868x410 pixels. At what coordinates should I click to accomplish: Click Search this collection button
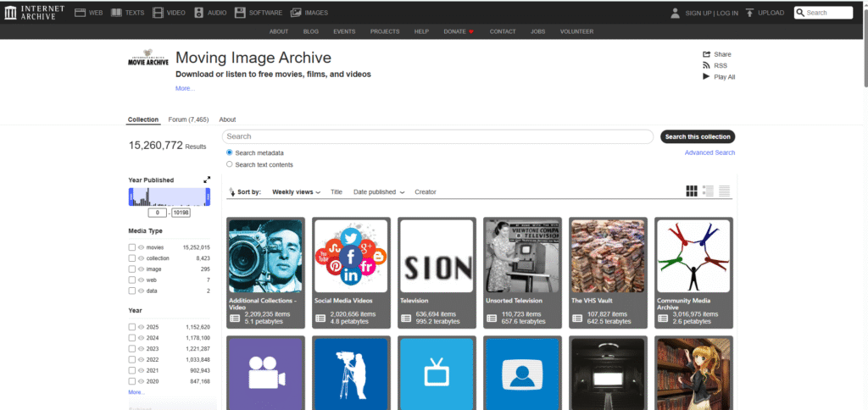[x=698, y=136]
